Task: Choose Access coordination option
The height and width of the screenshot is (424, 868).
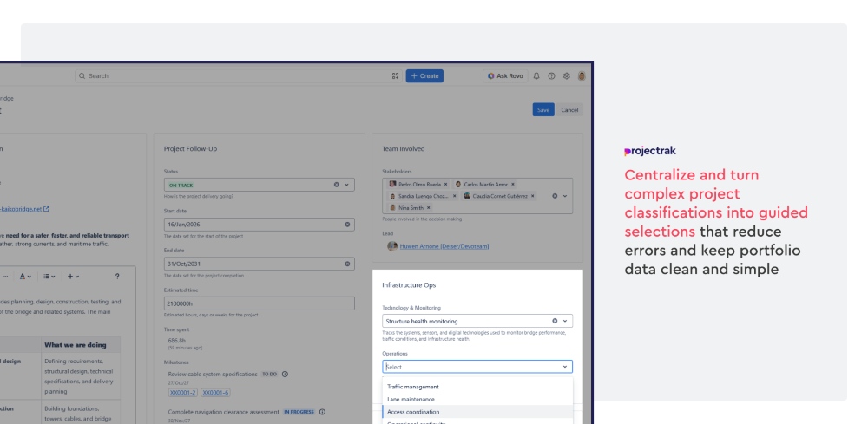Action: pyautogui.click(x=477, y=412)
